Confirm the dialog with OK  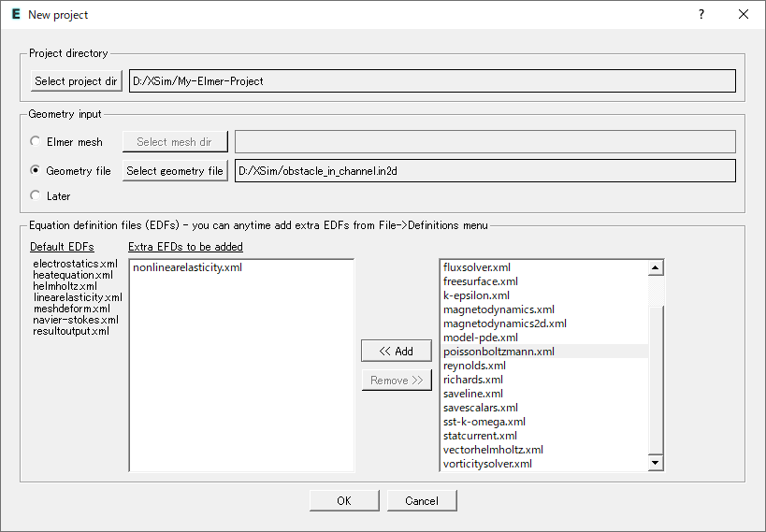click(x=344, y=501)
